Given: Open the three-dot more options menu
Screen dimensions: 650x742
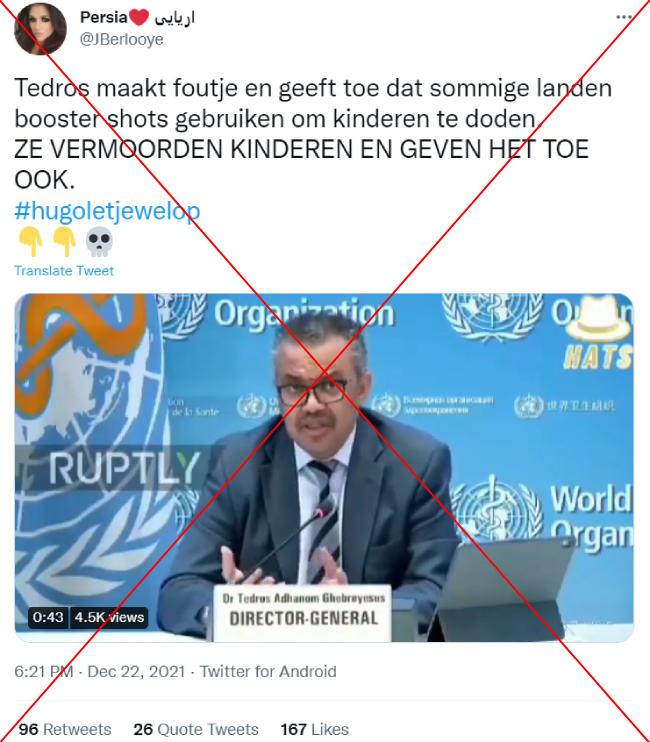Looking at the screenshot, I should coord(624,17).
